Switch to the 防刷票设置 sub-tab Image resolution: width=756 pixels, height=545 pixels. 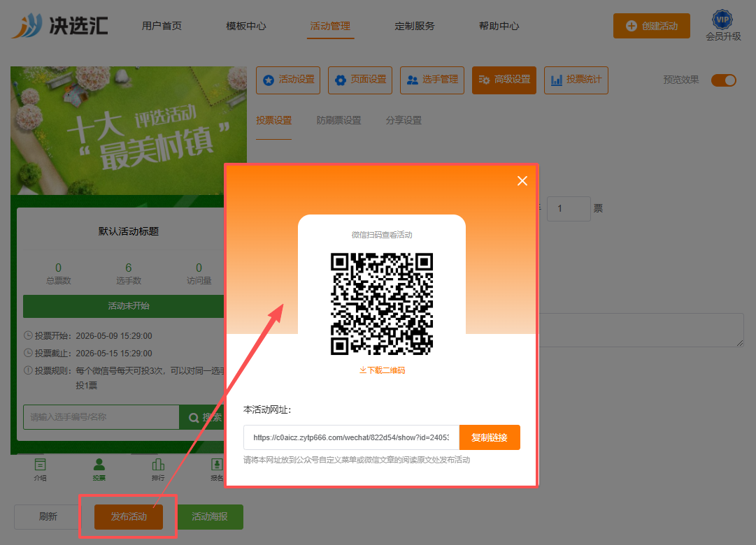click(x=339, y=120)
